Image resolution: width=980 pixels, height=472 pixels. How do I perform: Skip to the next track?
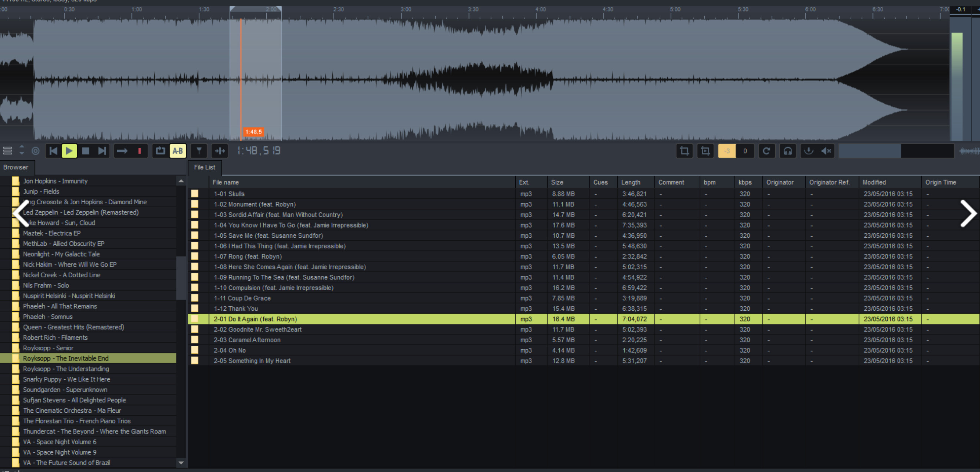pyautogui.click(x=102, y=151)
